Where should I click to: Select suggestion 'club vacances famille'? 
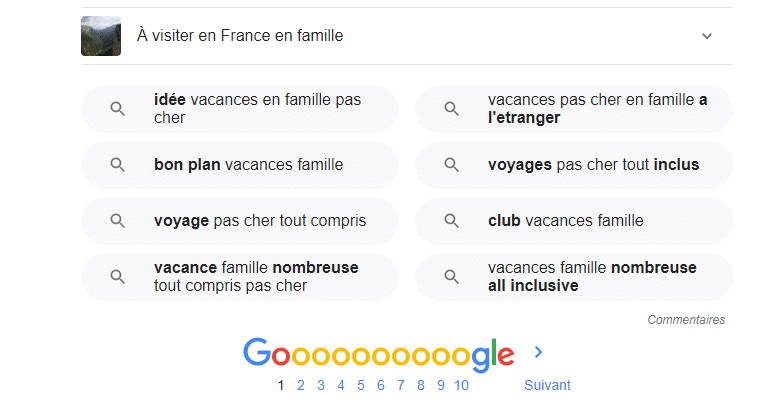click(574, 221)
